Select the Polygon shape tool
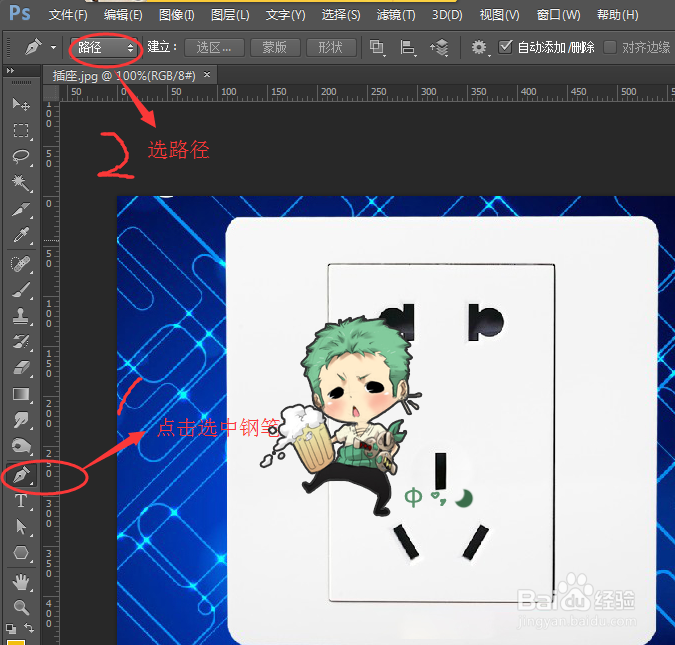Screen dimensions: 675x645 pos(21,553)
